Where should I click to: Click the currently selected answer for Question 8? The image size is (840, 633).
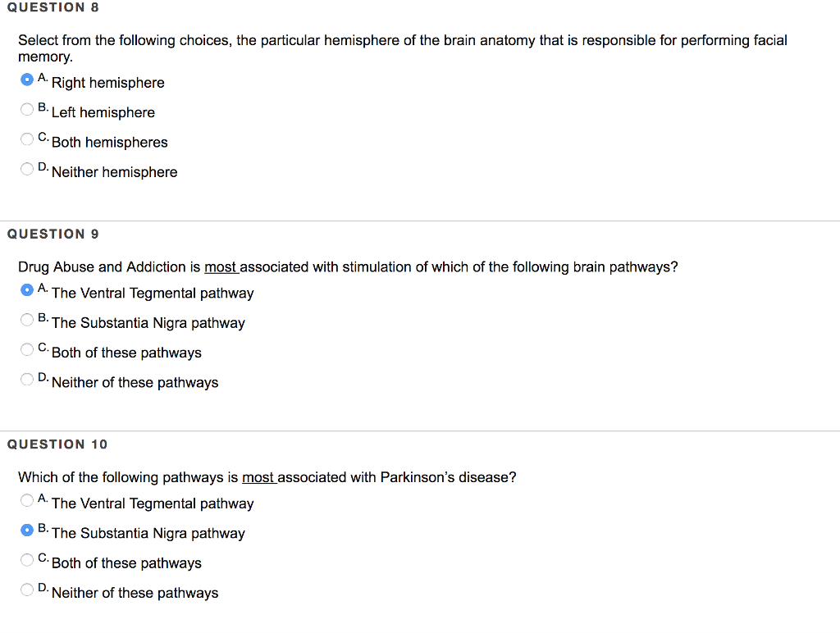tap(26, 79)
